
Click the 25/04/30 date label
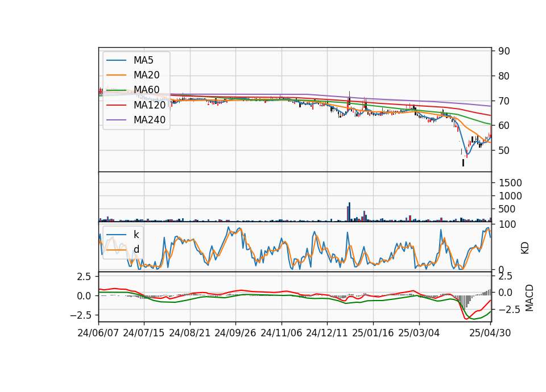coord(490,333)
